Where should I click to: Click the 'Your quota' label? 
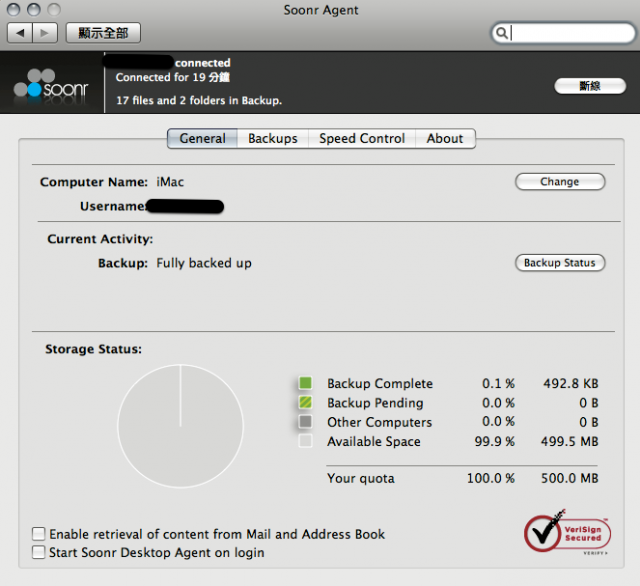point(361,478)
